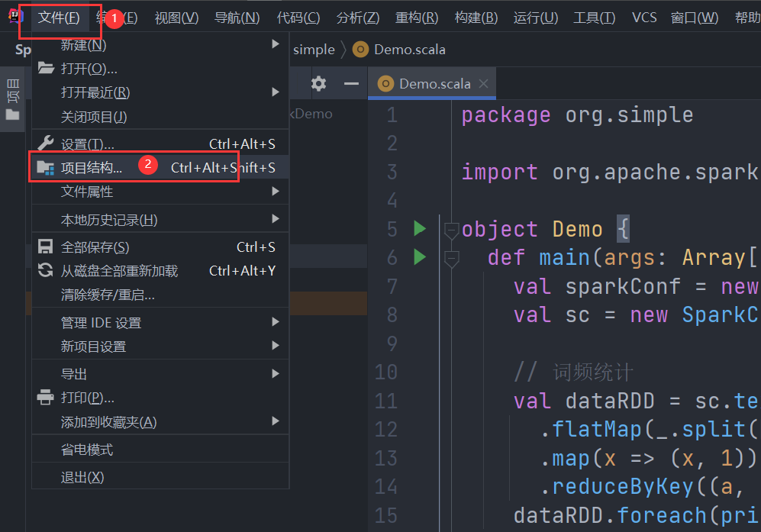Open the 分析(Z) menu
Screen dimensions: 761x532
click(358, 18)
